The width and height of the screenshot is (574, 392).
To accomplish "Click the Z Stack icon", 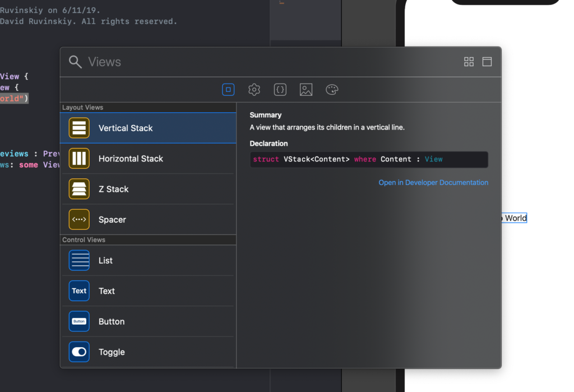I will click(79, 189).
